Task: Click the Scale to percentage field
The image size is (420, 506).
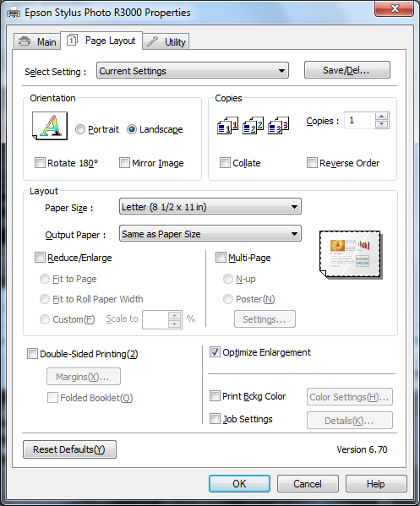Action: point(155,319)
